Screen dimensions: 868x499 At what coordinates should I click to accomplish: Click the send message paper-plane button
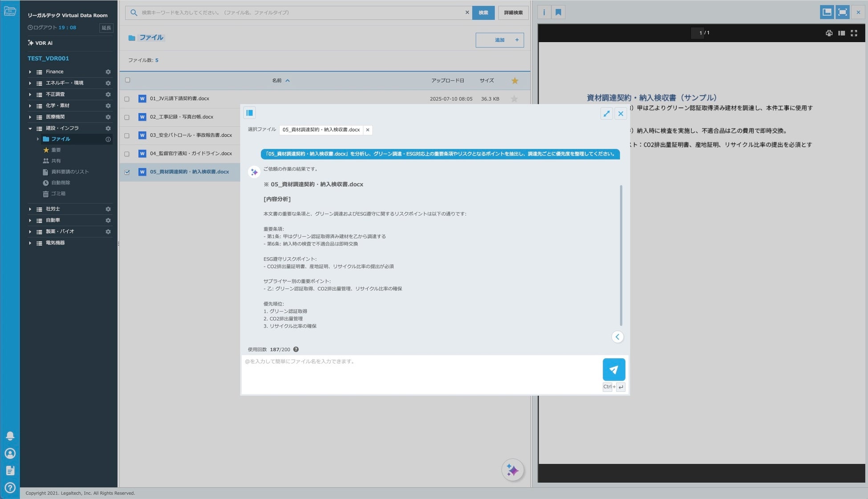click(x=613, y=369)
